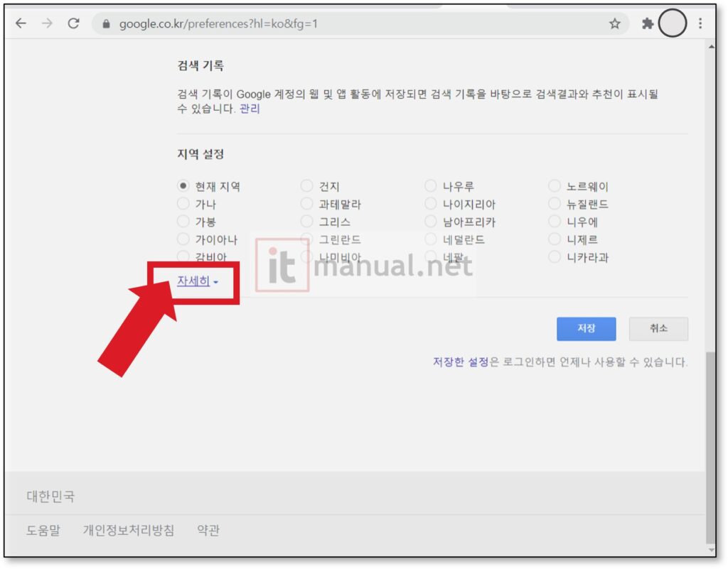The height and width of the screenshot is (569, 728).
Task: Select the 나우루 radio button
Action: tap(430, 186)
